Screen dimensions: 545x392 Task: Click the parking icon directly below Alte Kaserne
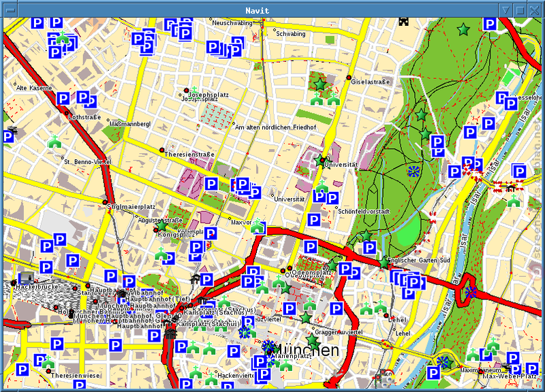tap(63, 99)
